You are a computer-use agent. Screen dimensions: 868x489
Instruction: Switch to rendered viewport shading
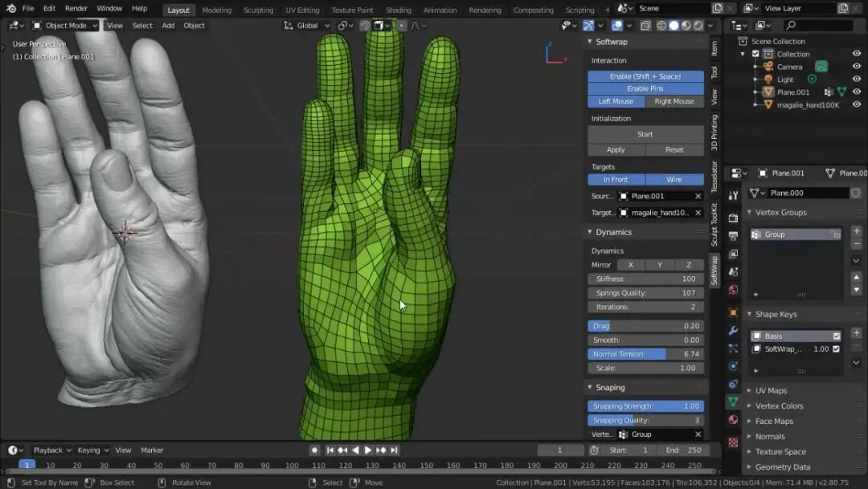[x=698, y=26]
